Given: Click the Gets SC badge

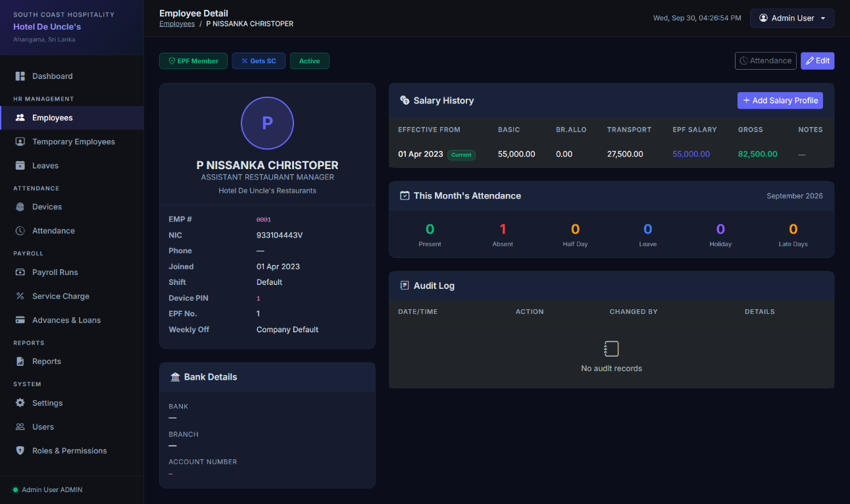Looking at the screenshot, I should [x=259, y=61].
